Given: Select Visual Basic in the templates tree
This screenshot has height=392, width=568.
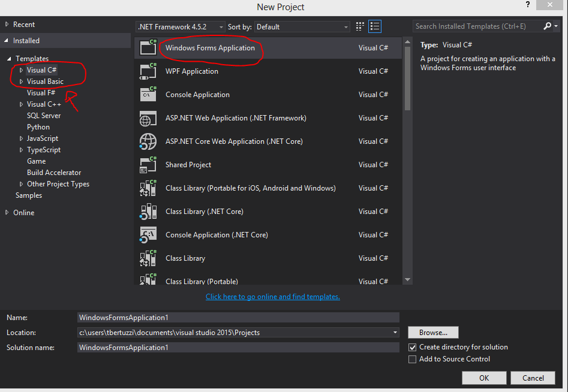Looking at the screenshot, I should pyautogui.click(x=46, y=81).
